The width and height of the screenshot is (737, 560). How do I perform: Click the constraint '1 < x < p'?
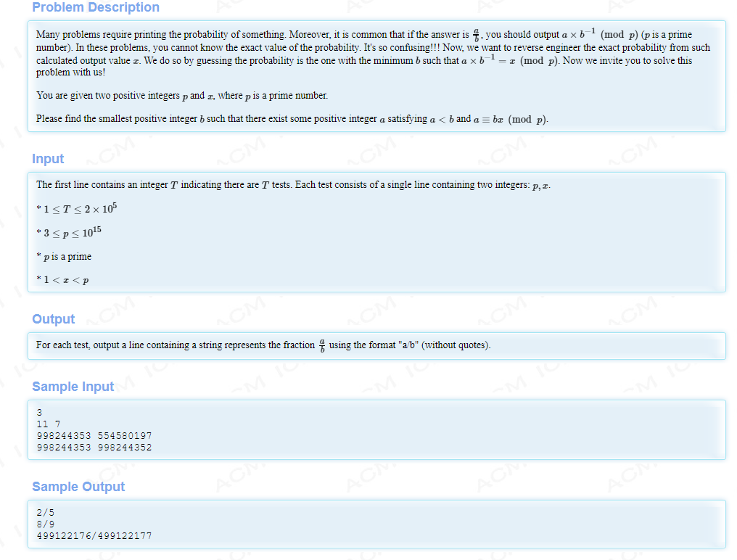62,280
